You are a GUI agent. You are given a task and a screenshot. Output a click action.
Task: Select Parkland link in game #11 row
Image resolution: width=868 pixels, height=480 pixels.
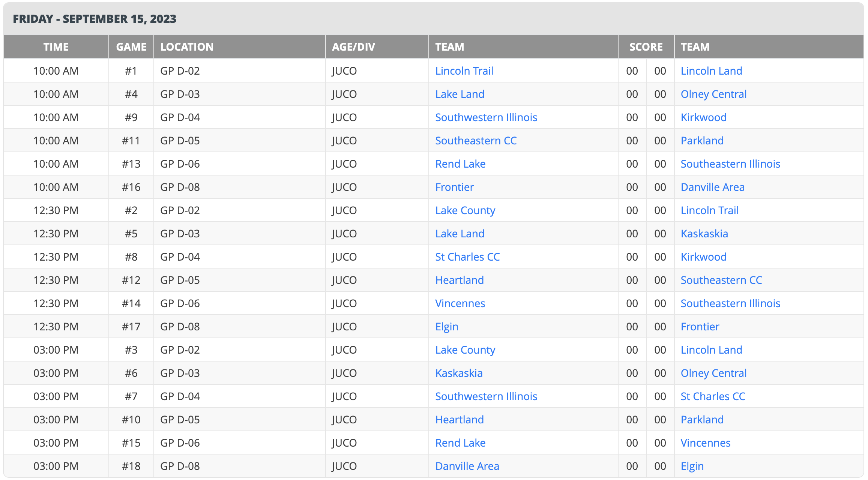[x=702, y=141]
